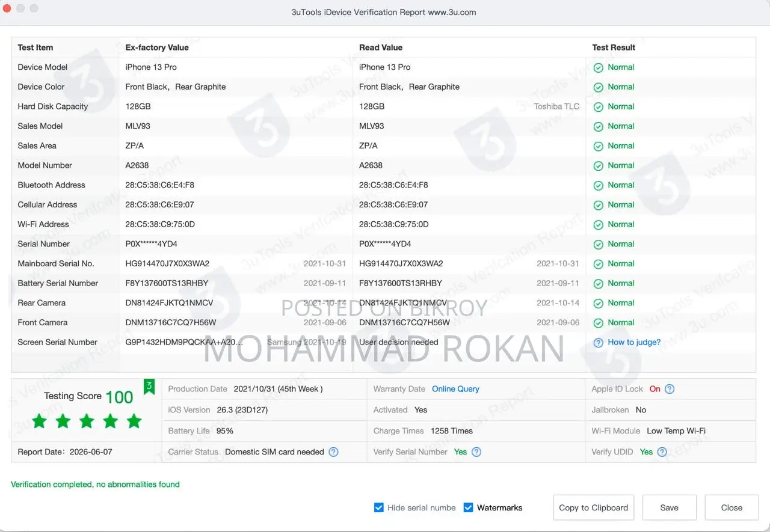The image size is (770, 532).
Task: Click the fifth green rating star
Action: tap(134, 421)
